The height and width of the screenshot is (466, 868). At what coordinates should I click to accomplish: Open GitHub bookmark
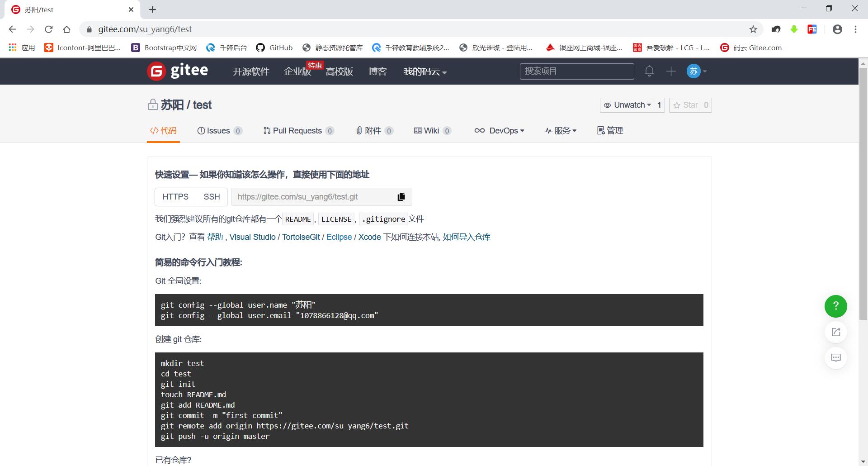[x=274, y=48]
